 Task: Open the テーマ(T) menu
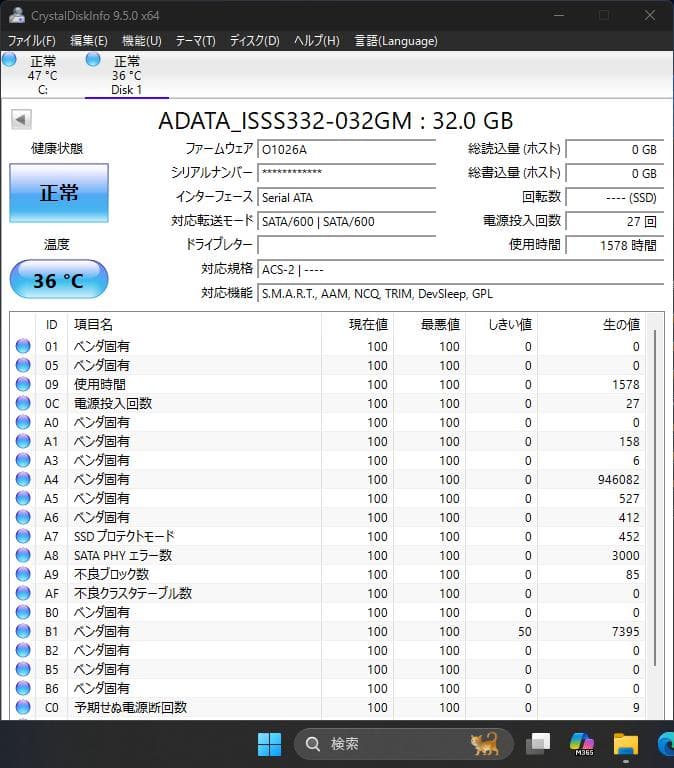pos(195,41)
